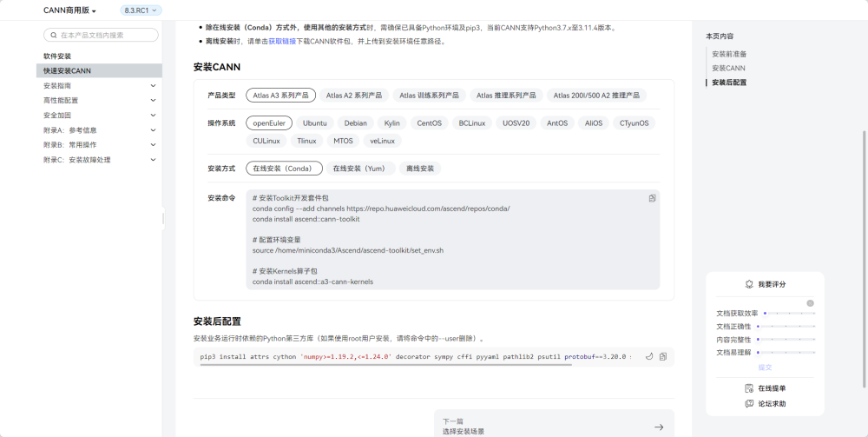The image size is (868, 437).
Task: Select 在线安装（Yum）install method
Action: pos(361,169)
